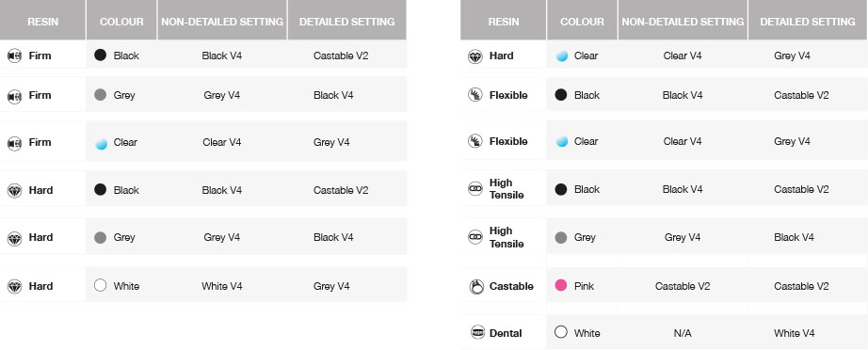Click Castable V2 in the Firm Black row
Screen dimensions: 868x350
coord(341,56)
